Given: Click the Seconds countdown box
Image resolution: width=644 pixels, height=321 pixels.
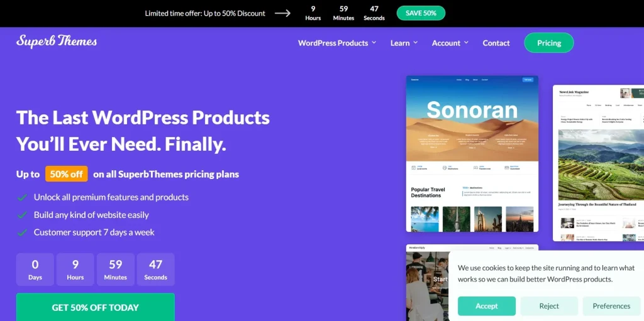Looking at the screenshot, I should pos(156,269).
